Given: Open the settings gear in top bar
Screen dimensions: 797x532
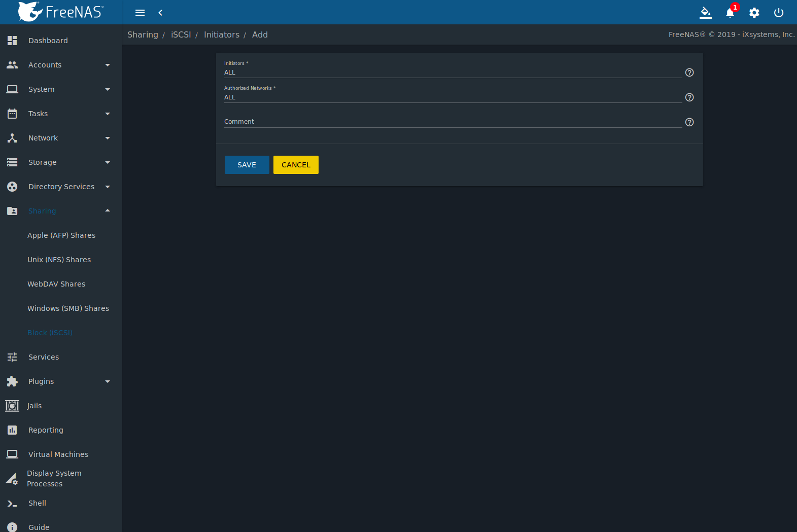Looking at the screenshot, I should pos(754,13).
